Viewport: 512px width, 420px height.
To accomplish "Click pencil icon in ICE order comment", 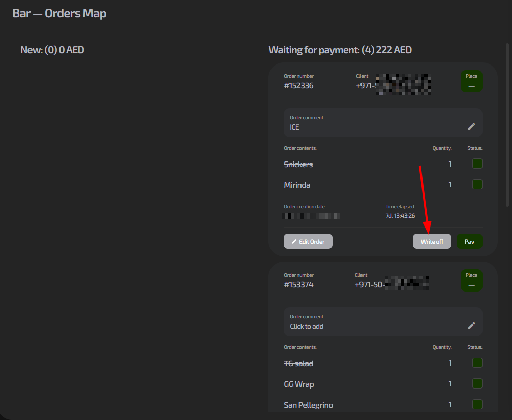I will coord(471,126).
